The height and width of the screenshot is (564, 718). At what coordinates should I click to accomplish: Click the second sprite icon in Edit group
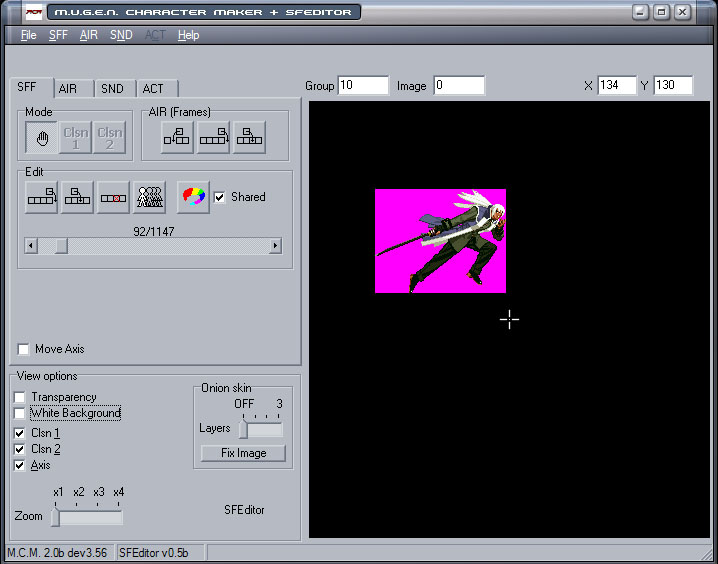click(78, 197)
